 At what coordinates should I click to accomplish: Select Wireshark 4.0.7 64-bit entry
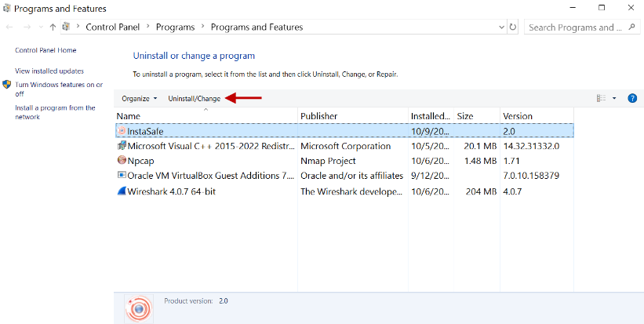[172, 191]
